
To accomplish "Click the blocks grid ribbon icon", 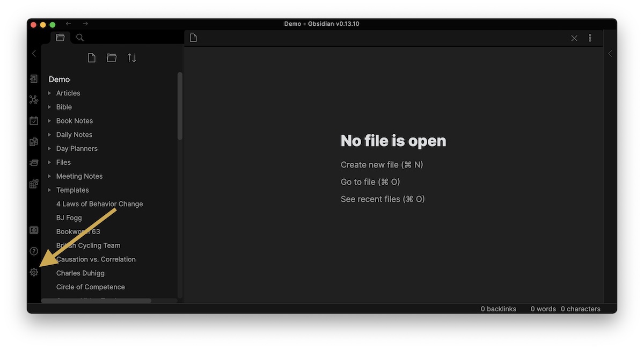I will coord(34,184).
